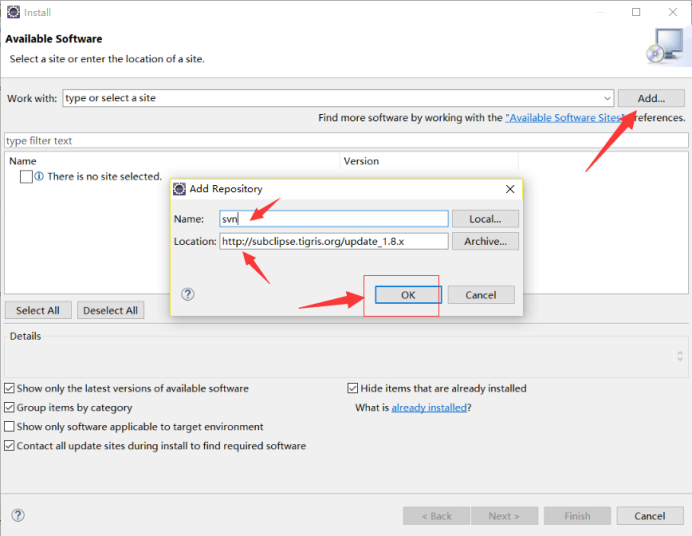The image size is (692, 536).
Task: Click Cancel at bottom of Install window
Action: [650, 516]
